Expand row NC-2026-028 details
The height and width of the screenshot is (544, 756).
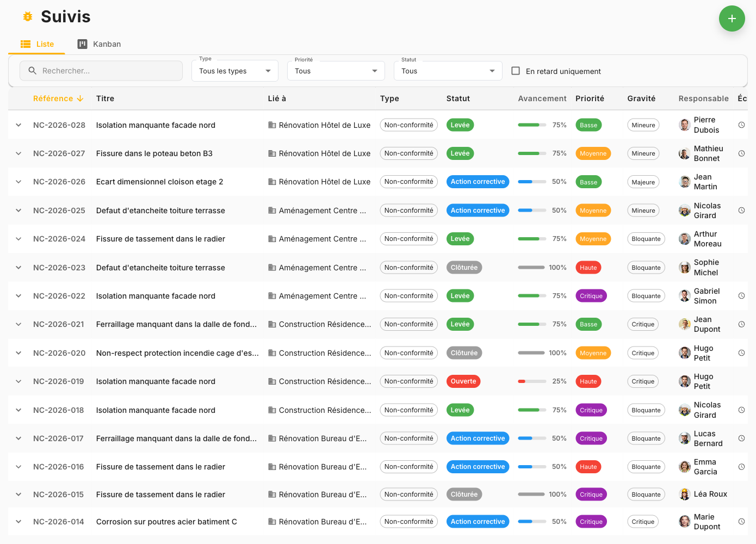click(x=18, y=125)
